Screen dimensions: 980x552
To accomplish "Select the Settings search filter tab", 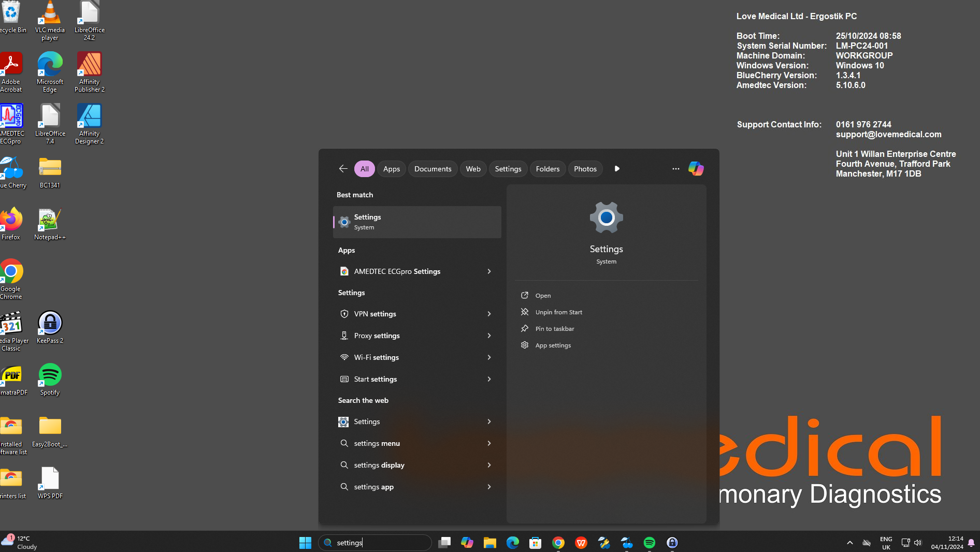I will pyautogui.click(x=508, y=169).
